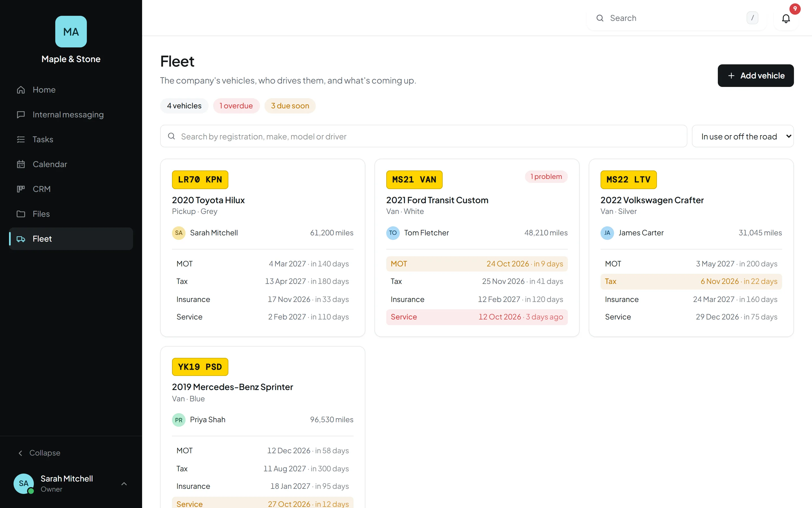Click James Carter's JA avatar
This screenshot has height=508, width=812.
(607, 233)
